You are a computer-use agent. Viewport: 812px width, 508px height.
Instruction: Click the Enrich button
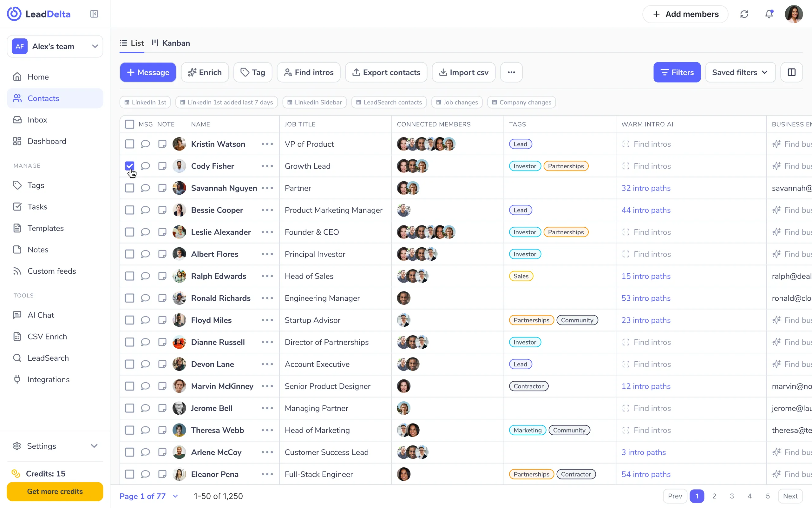pyautogui.click(x=205, y=72)
